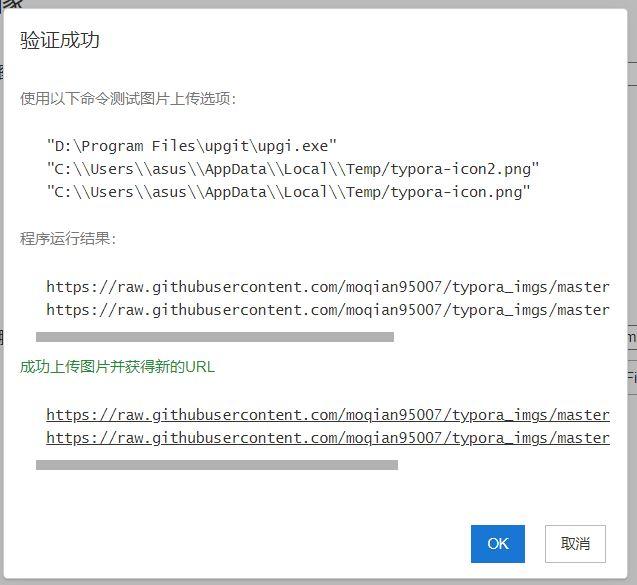Click the dimmed background right of the dialog

click(633, 244)
